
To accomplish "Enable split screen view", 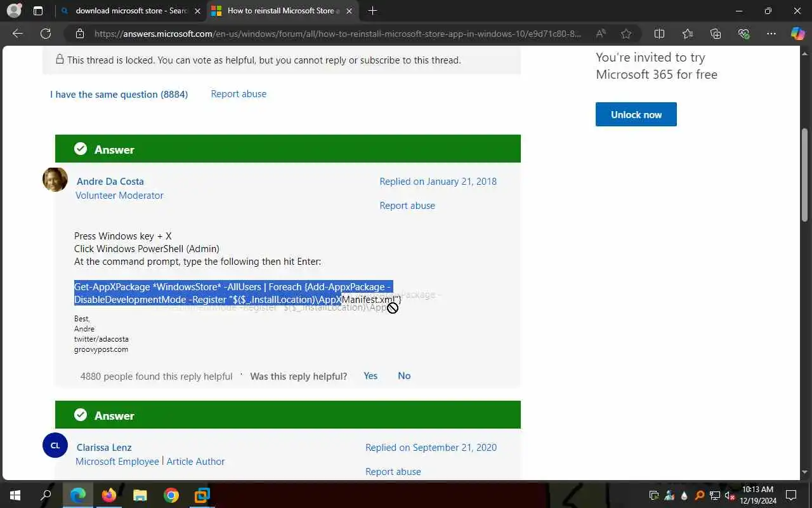I will 659,34.
